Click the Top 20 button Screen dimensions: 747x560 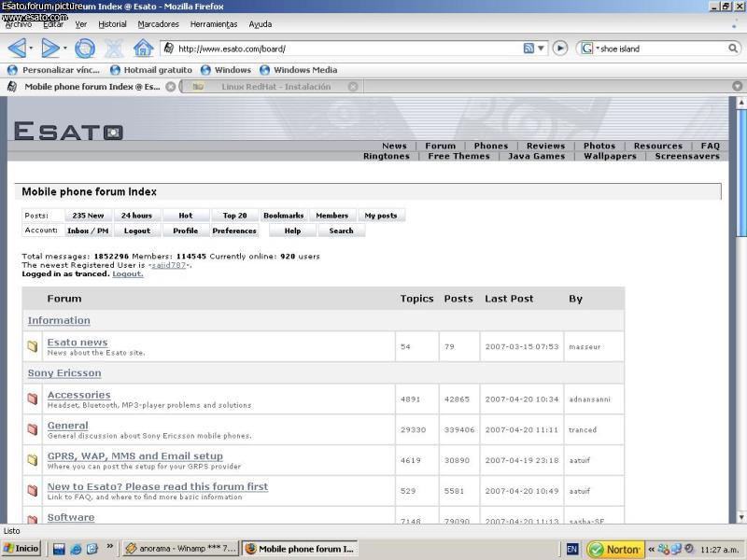[235, 216]
